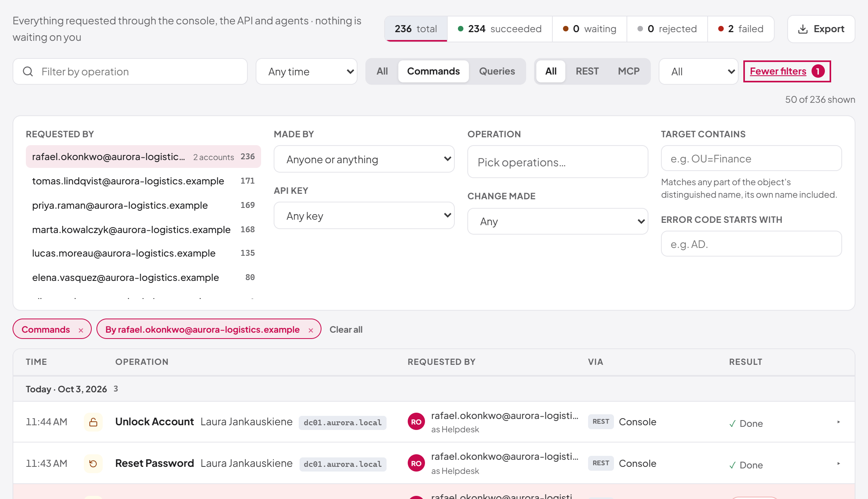Click the search magnifier icon in operation filter
Viewport: 868px width, 499px height.
click(28, 71)
